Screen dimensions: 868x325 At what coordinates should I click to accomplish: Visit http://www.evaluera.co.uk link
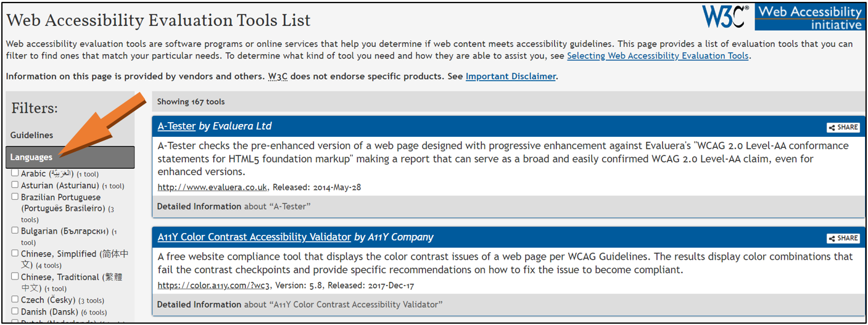[x=212, y=187]
